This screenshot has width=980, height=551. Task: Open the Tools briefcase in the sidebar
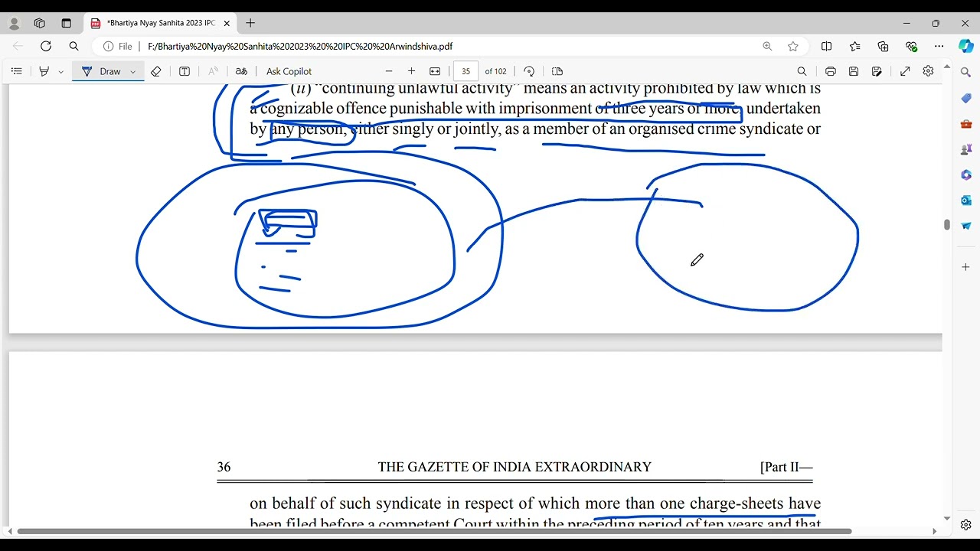click(x=966, y=123)
